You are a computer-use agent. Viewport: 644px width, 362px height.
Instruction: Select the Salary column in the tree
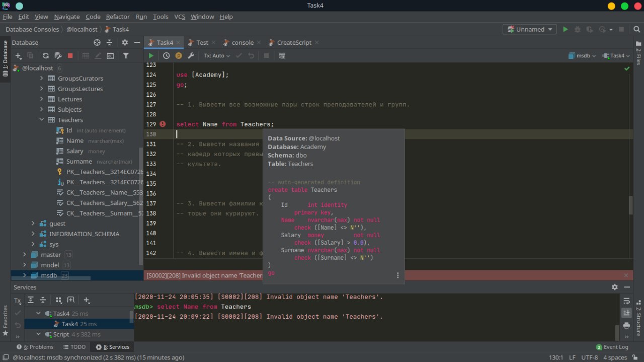tap(75, 151)
